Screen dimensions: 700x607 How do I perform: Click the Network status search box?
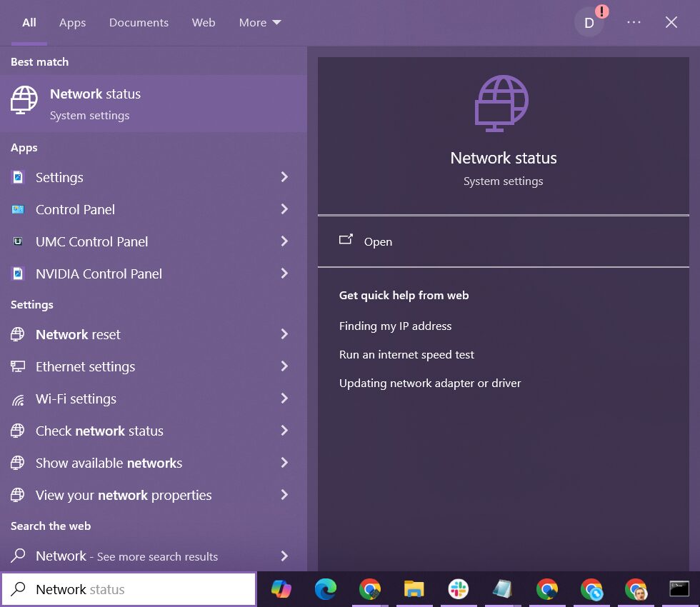point(129,589)
